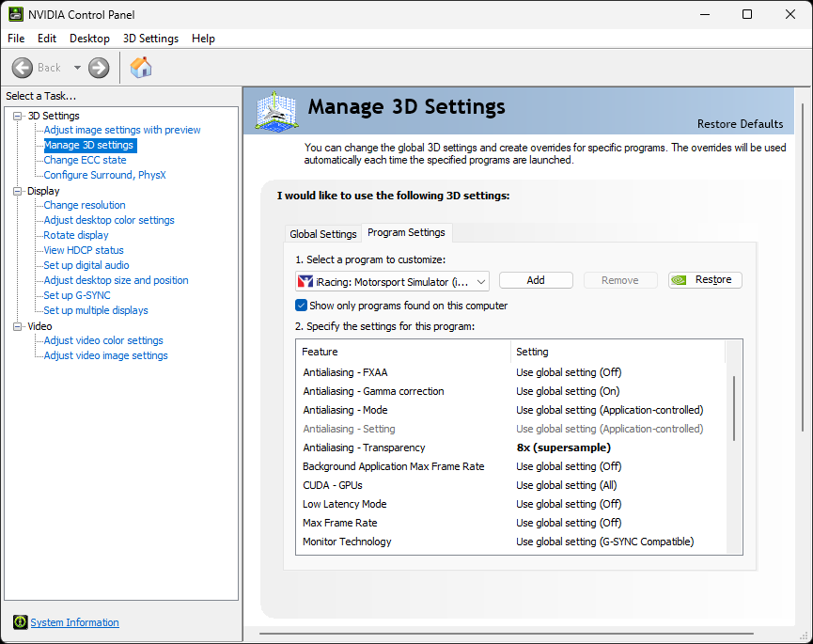The height and width of the screenshot is (644, 813).
Task: Open the Back history dropdown arrow
Action: [77, 68]
